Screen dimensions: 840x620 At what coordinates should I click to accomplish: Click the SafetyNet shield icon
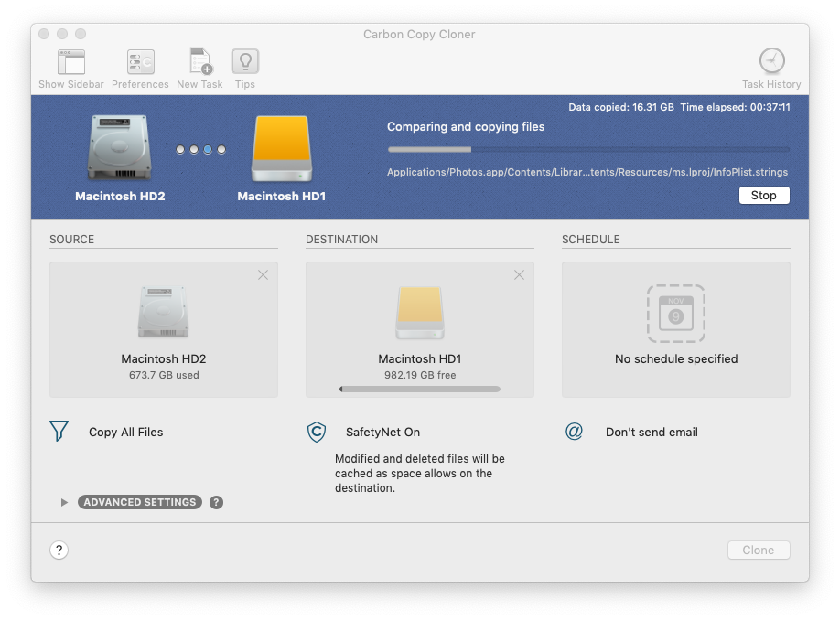pyautogui.click(x=317, y=432)
